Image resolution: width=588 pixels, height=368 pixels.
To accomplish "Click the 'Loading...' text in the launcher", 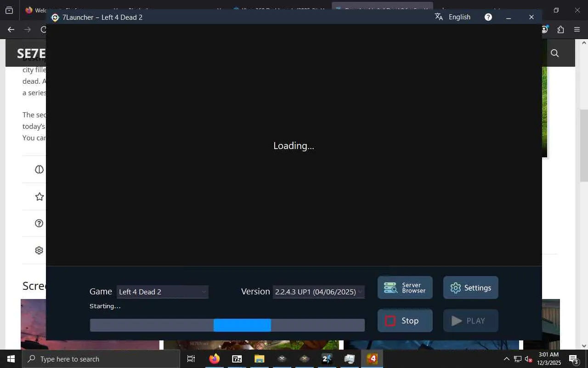I will pyautogui.click(x=294, y=146).
